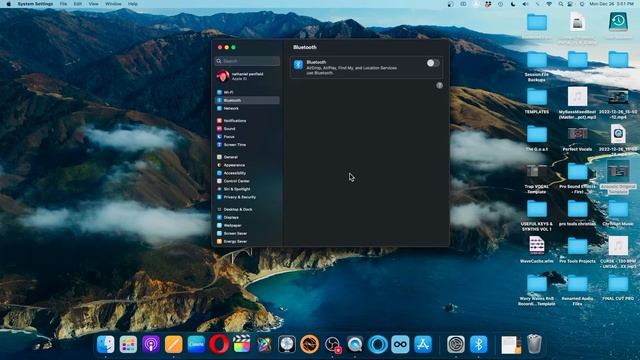Select the Pro Tools Projects desktop folder
Screen dimensions: 640x360
[577, 251]
